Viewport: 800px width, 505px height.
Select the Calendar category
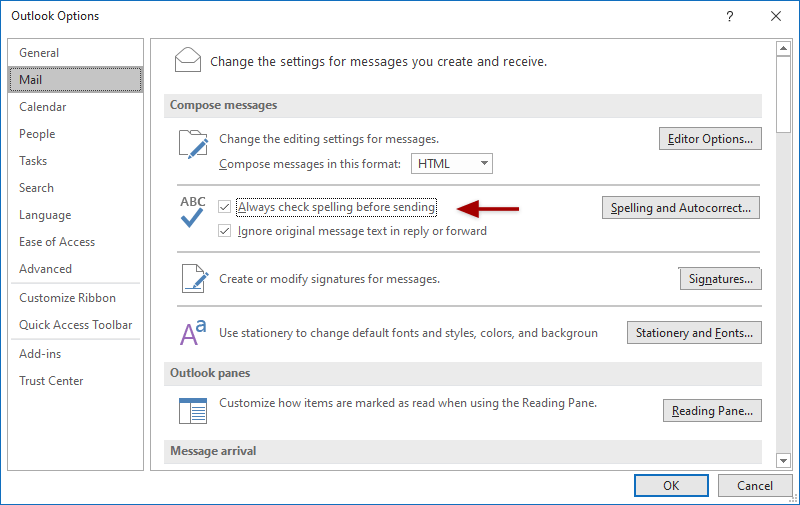pos(43,107)
